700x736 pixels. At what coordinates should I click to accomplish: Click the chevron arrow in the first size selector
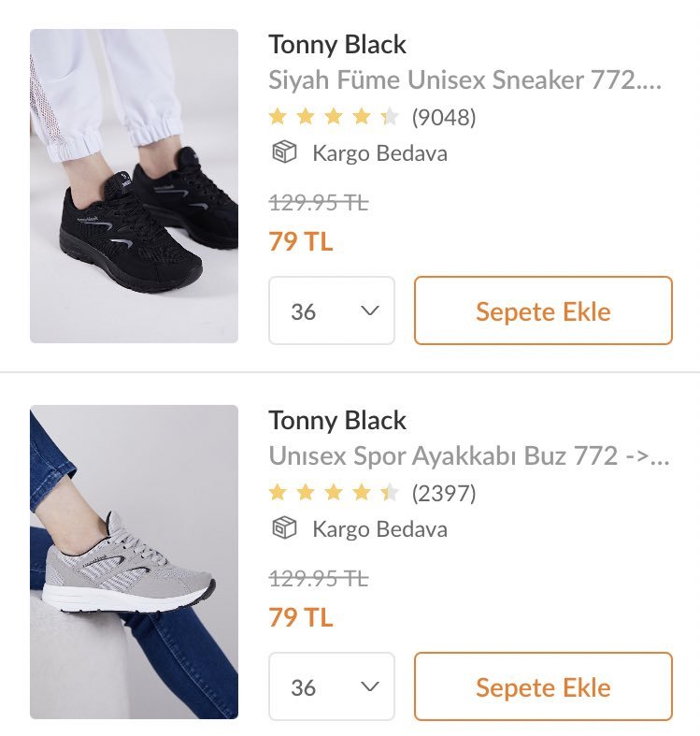tap(370, 310)
